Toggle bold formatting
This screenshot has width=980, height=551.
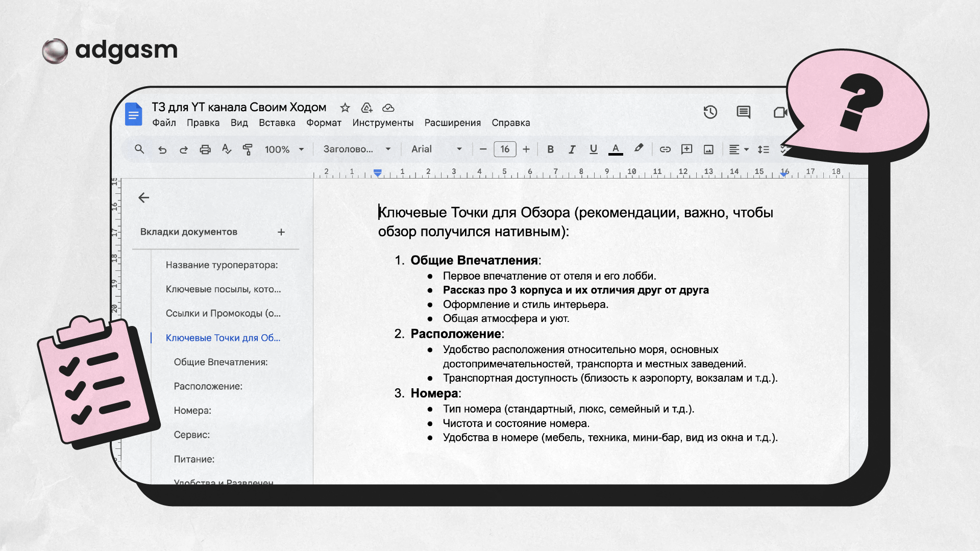550,149
